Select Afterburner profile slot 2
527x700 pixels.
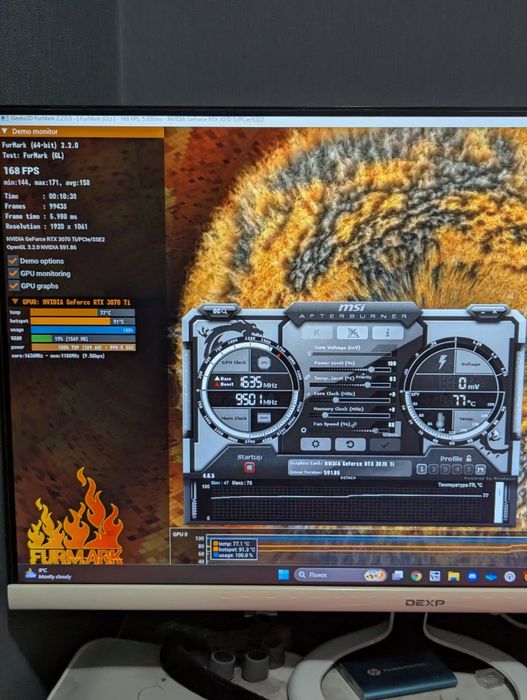pyautogui.click(x=433, y=469)
